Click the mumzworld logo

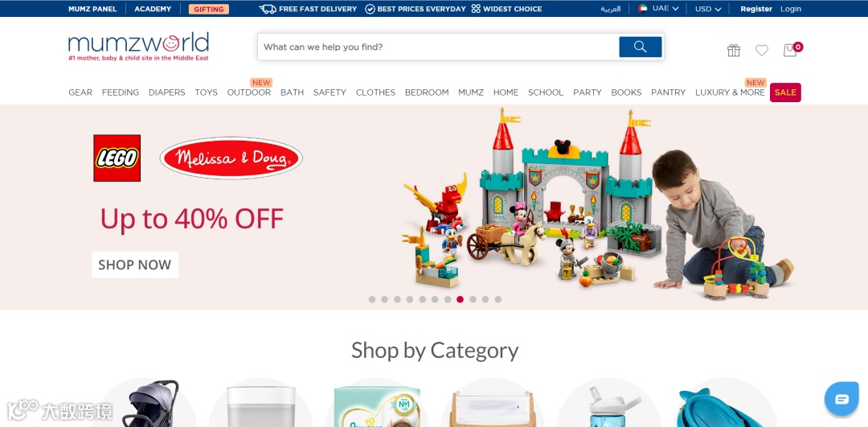click(138, 47)
